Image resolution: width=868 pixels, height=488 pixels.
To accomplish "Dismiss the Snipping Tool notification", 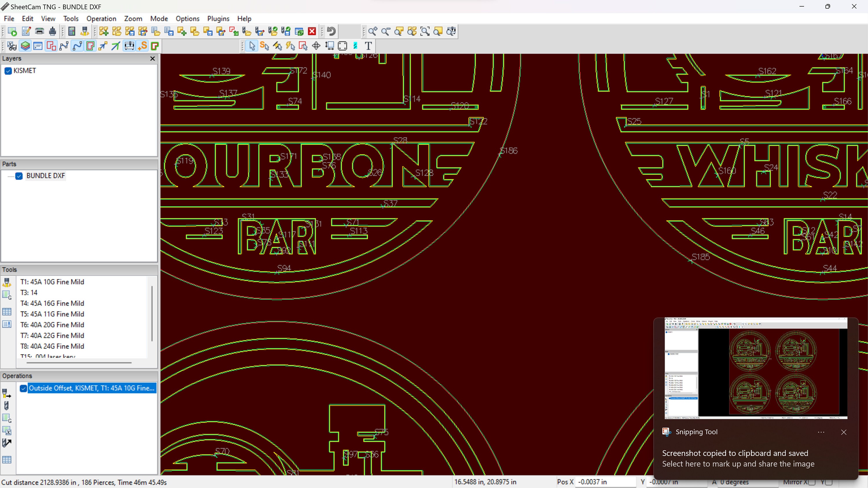I will click(844, 432).
